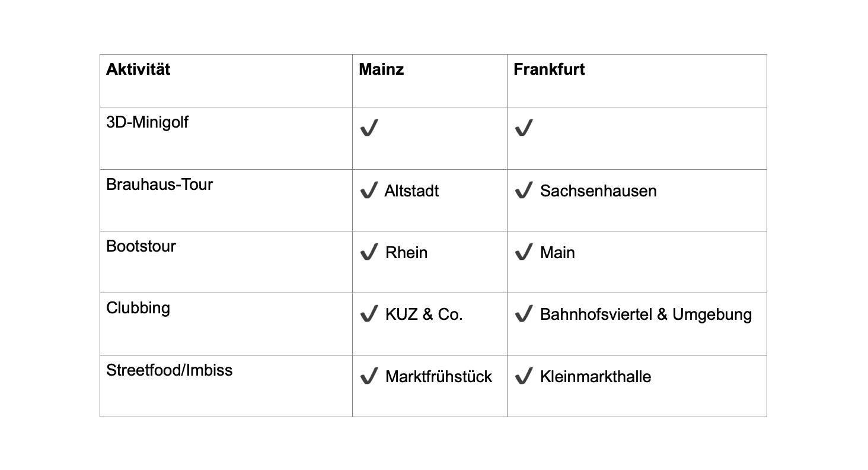
Task: Click the Marktfrühstück text
Action: [x=438, y=377]
